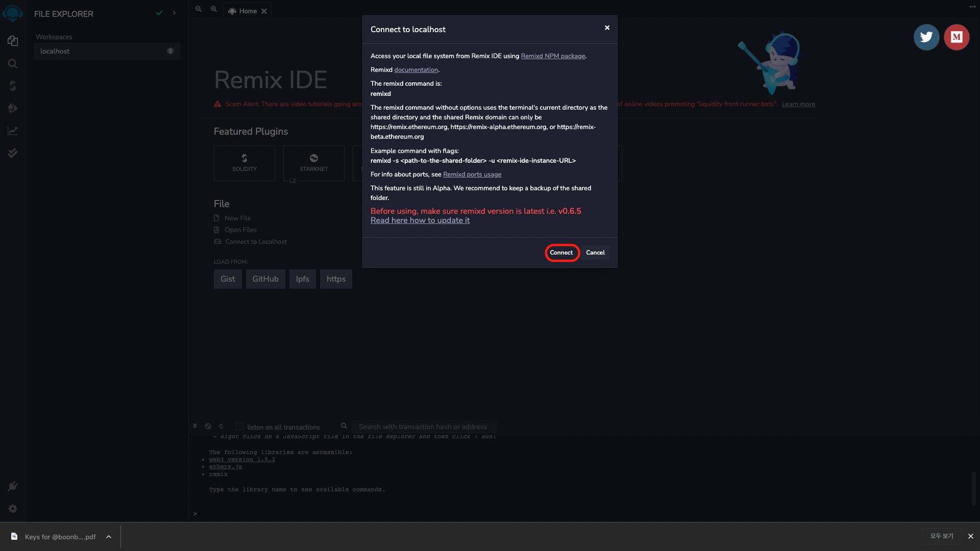
Task: Zoom out the editor
Action: coord(199,9)
